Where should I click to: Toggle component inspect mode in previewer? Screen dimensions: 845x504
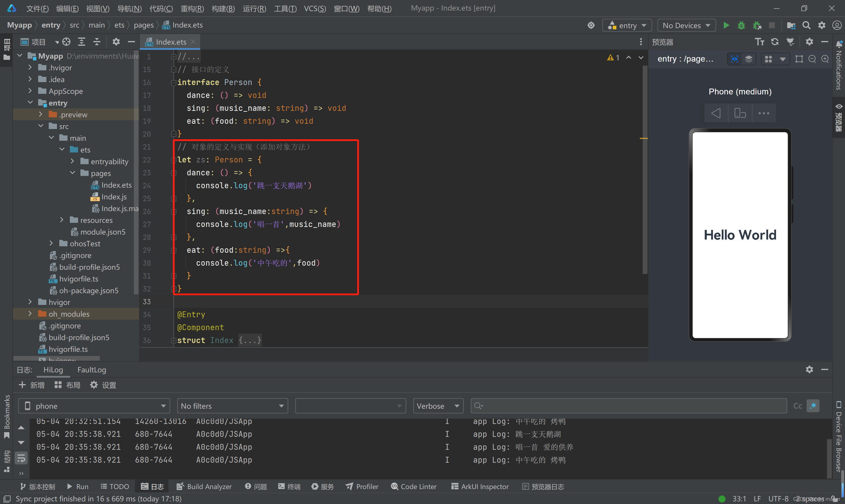point(734,58)
